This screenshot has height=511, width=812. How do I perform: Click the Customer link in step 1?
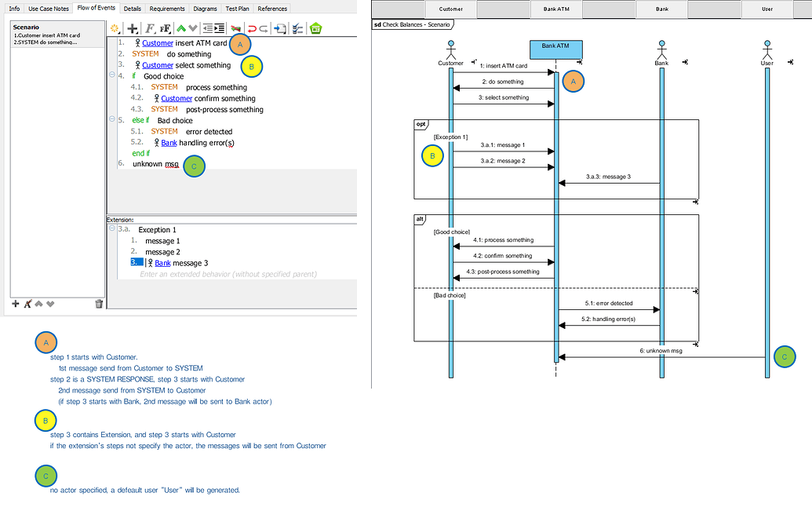pos(157,43)
